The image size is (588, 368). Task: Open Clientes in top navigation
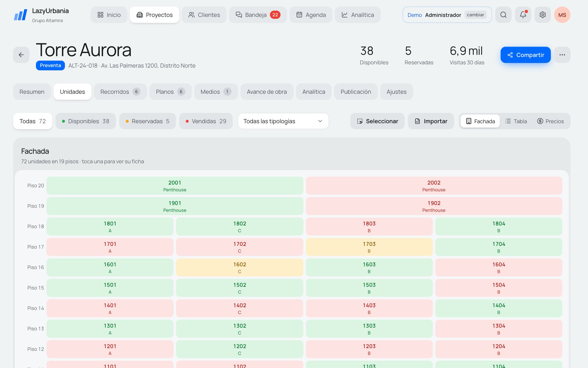[x=204, y=15]
